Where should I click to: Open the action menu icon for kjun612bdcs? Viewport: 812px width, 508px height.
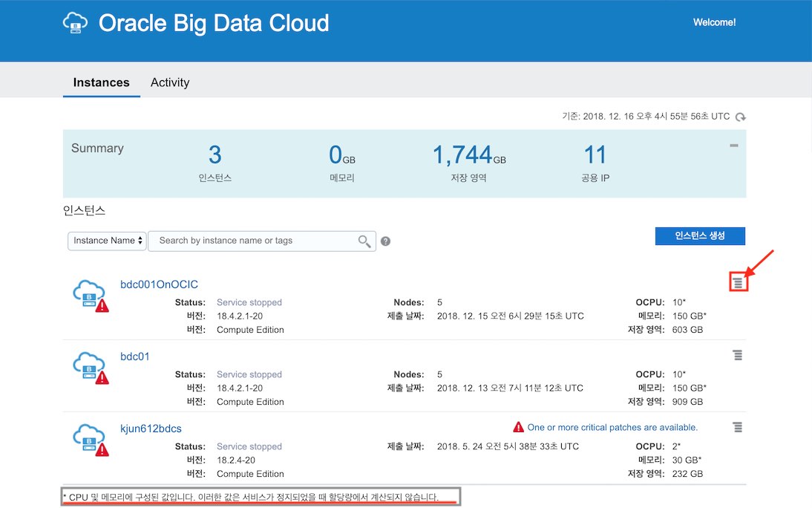[x=737, y=427]
